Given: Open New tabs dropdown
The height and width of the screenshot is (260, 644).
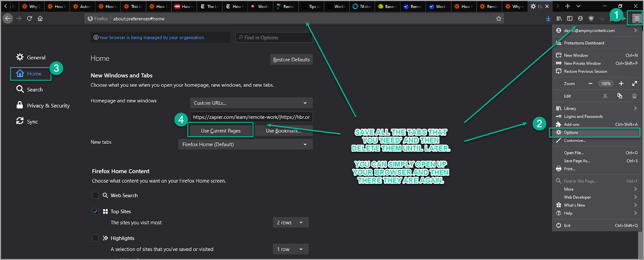Looking at the screenshot, I should (x=246, y=144).
